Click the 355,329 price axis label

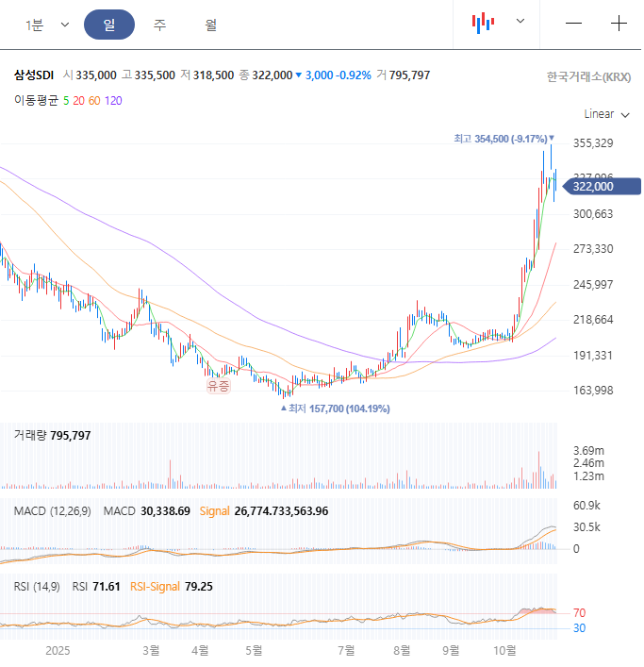pos(593,143)
